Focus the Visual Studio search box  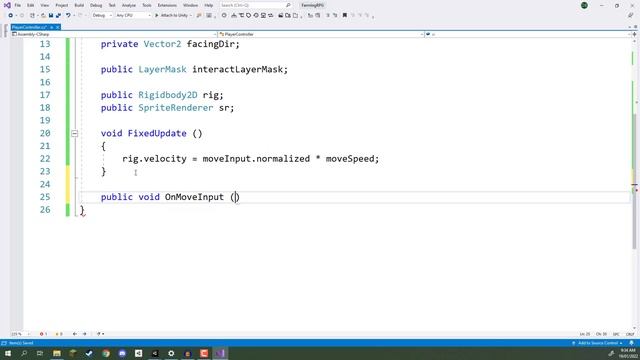coord(255,5)
